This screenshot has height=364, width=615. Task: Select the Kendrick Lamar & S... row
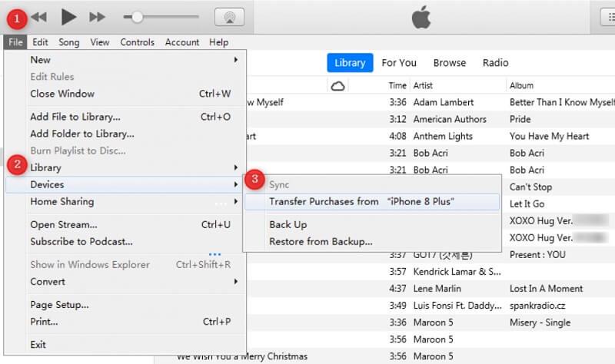click(430, 272)
